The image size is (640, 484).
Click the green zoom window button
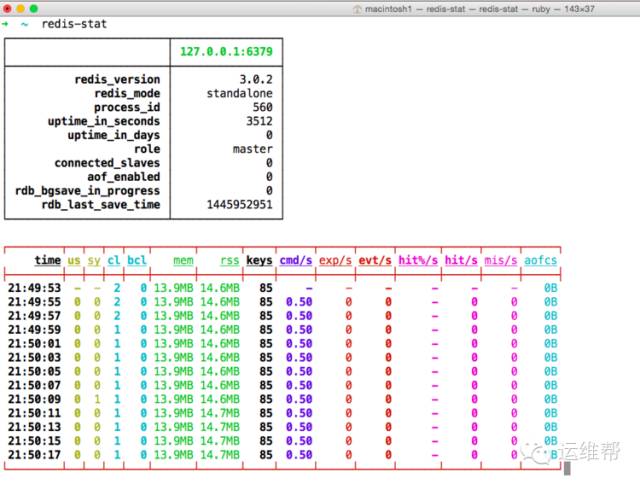click(34, 9)
